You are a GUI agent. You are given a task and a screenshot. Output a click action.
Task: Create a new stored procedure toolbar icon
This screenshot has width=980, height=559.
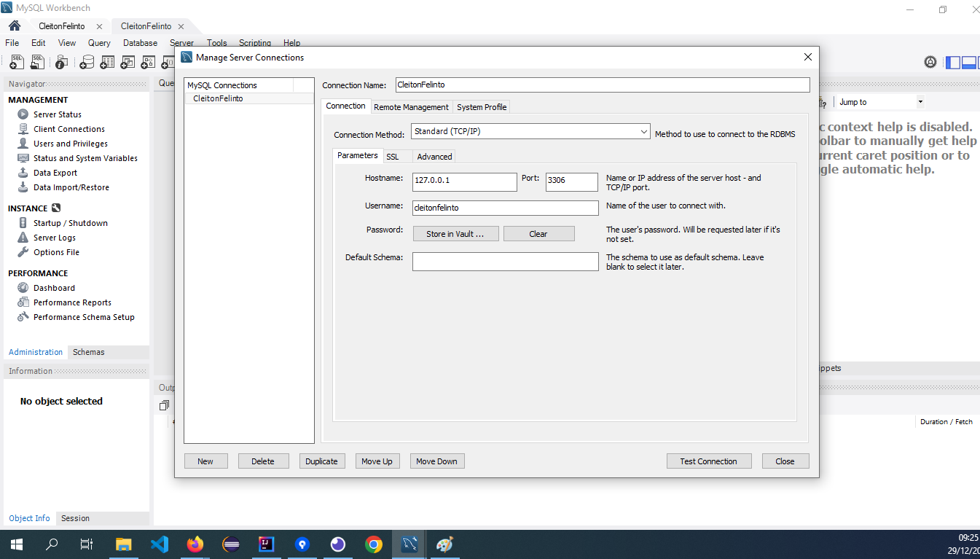tap(147, 63)
